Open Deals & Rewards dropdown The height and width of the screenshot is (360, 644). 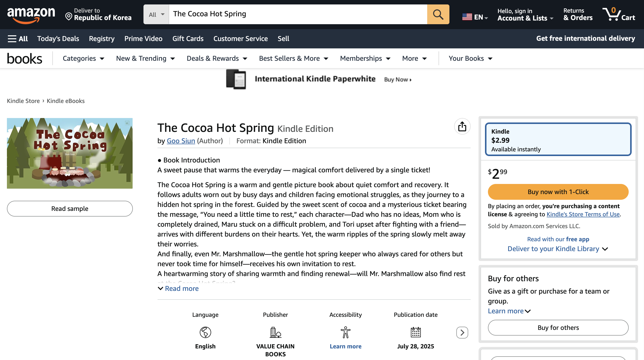click(217, 59)
